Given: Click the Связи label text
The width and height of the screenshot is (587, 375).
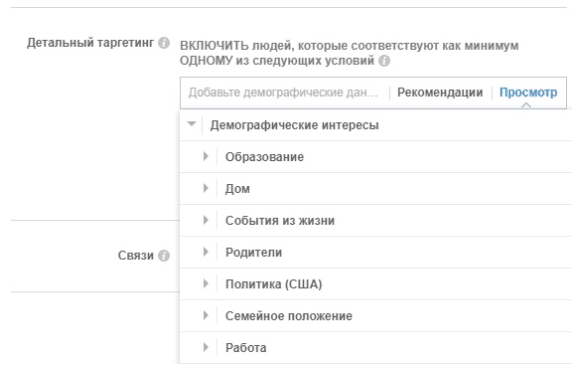Looking at the screenshot, I should point(136,255).
